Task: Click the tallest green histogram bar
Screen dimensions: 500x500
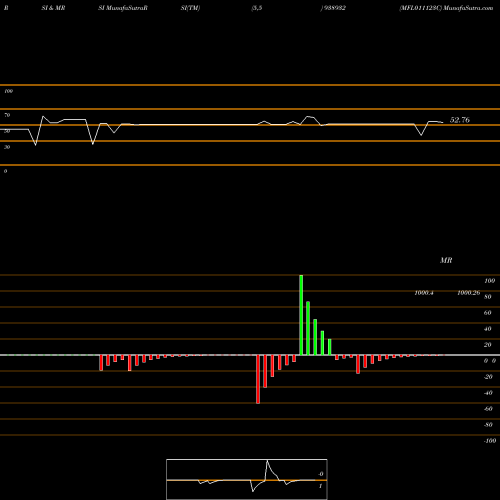Action: pyautogui.click(x=301, y=315)
